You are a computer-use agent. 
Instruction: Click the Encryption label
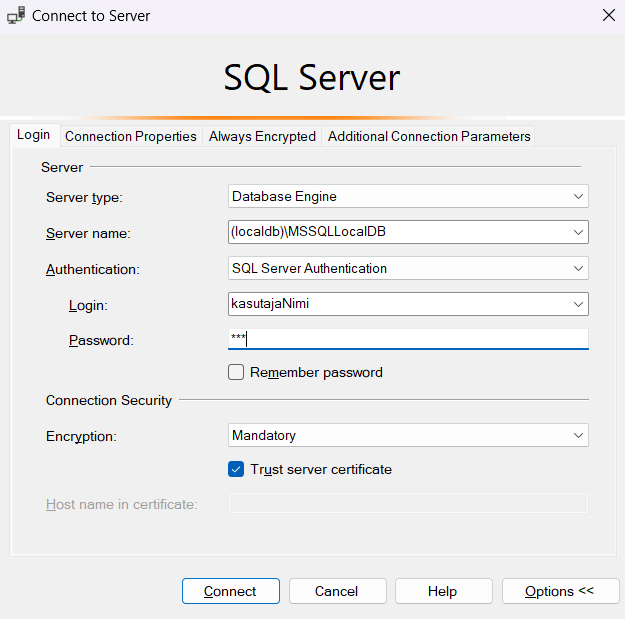(x=81, y=436)
